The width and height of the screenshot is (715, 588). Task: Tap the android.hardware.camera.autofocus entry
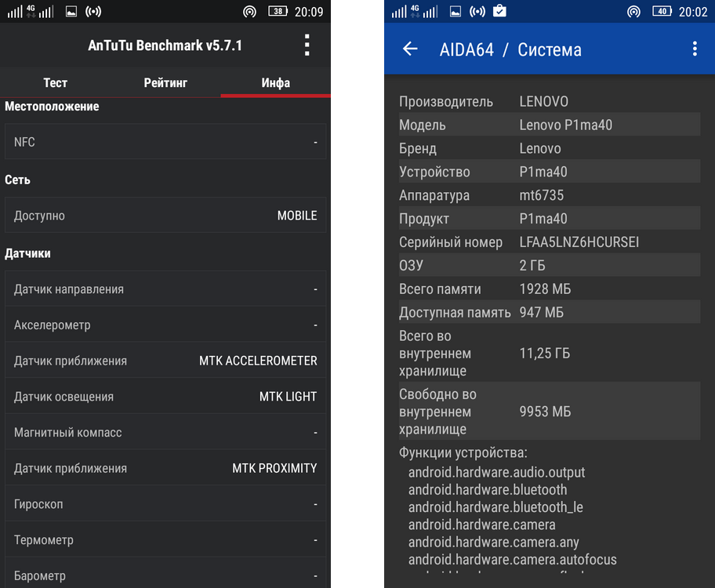[x=512, y=559]
